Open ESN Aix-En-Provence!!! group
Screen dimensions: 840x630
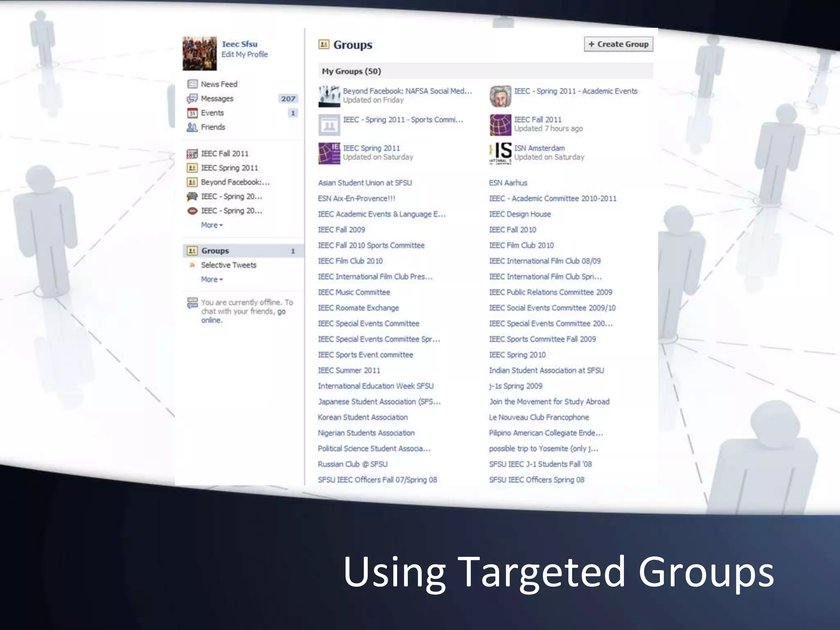point(357,199)
